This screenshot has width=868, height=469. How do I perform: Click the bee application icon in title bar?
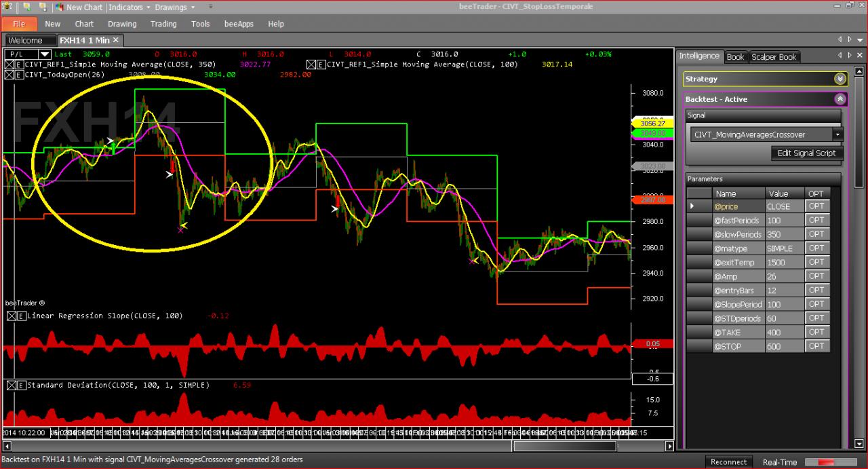click(7, 7)
